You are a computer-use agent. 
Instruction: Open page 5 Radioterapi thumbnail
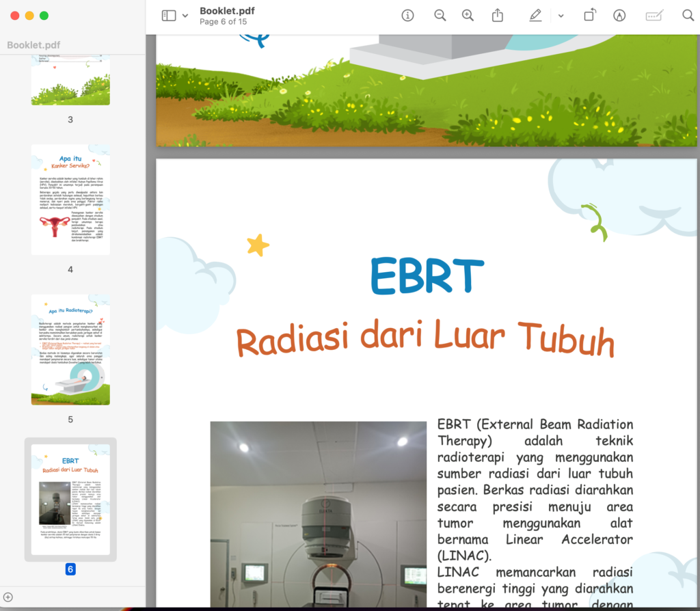[70, 349]
